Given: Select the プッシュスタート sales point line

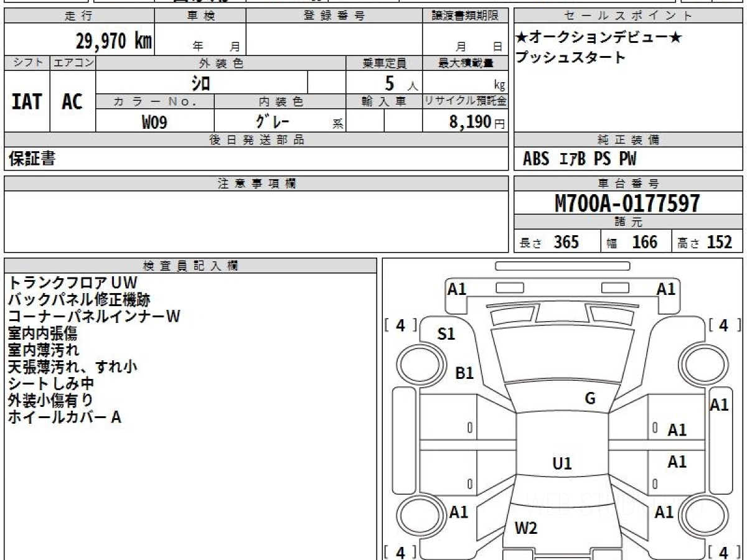Looking at the screenshot, I should [x=570, y=58].
